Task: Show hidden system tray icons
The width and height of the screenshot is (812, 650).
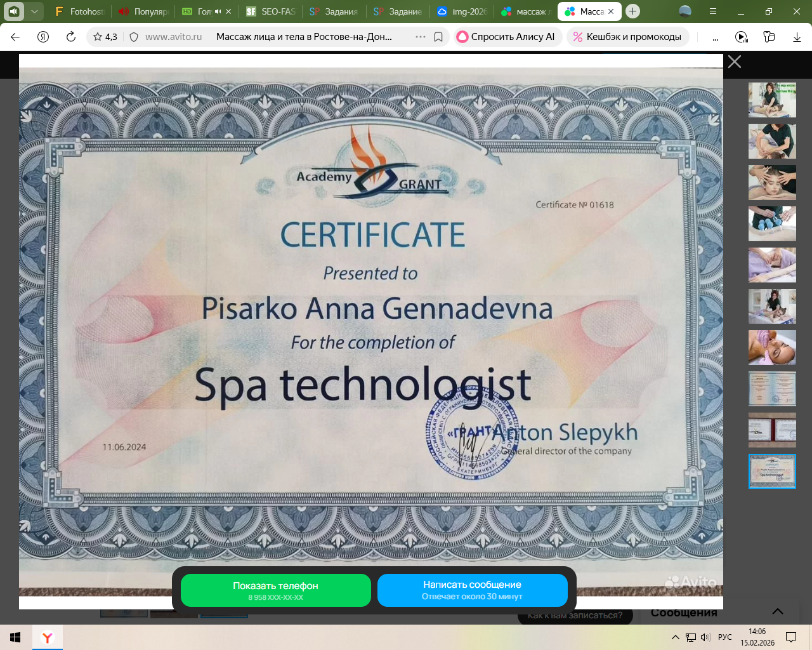Action: click(x=675, y=637)
